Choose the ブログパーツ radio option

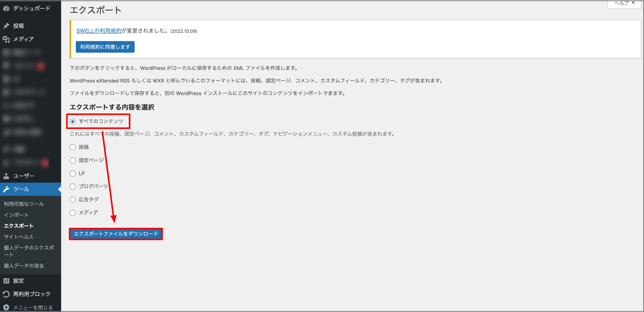[x=73, y=187]
